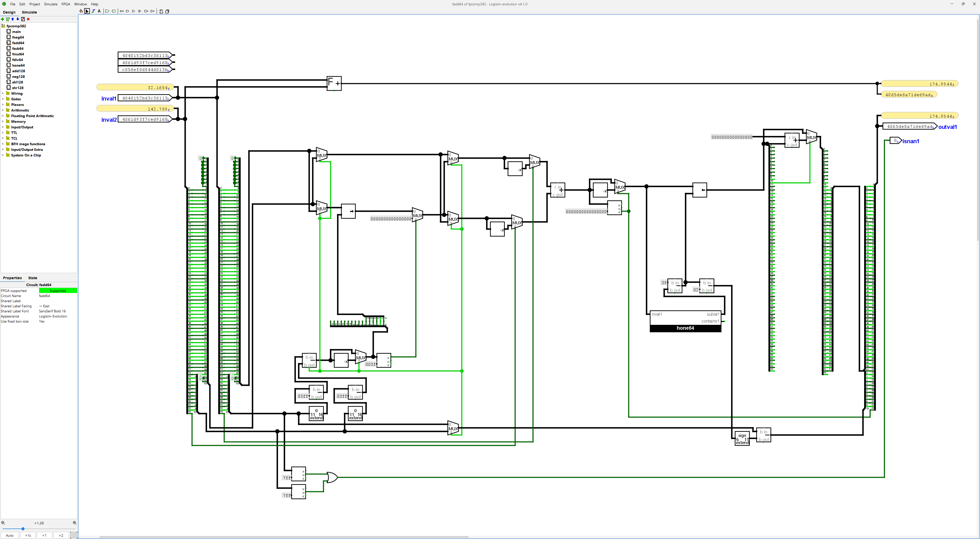This screenshot has width=980, height=539.
Task: Click the register component toolbar icon
Action: [x=167, y=11]
